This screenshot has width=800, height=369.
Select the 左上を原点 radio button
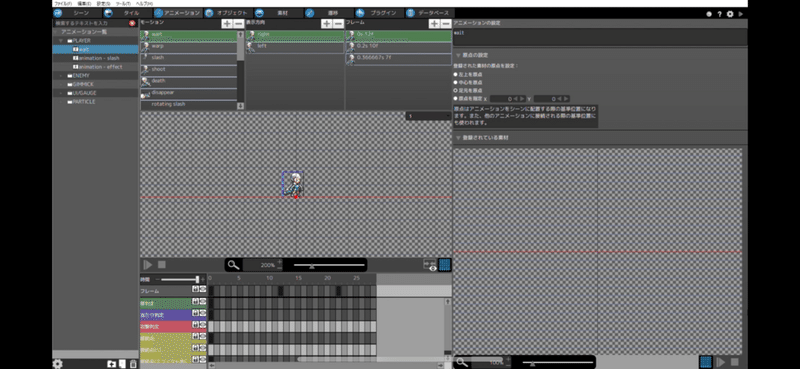[x=456, y=74]
